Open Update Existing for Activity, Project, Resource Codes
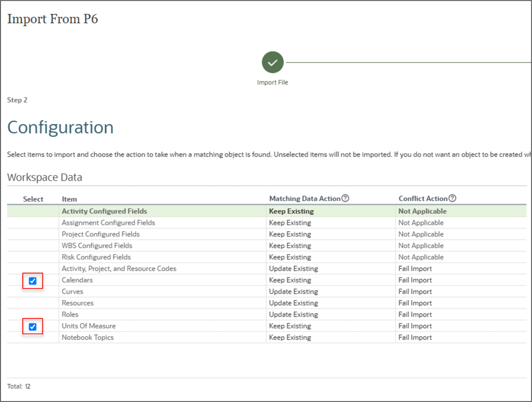This screenshot has width=532, height=402. 293,269
